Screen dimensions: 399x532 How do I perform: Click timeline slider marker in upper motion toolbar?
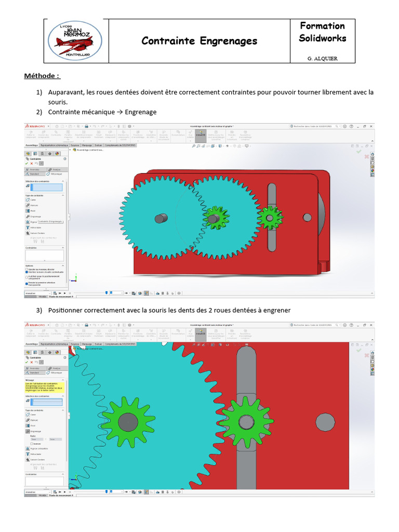[107, 293]
